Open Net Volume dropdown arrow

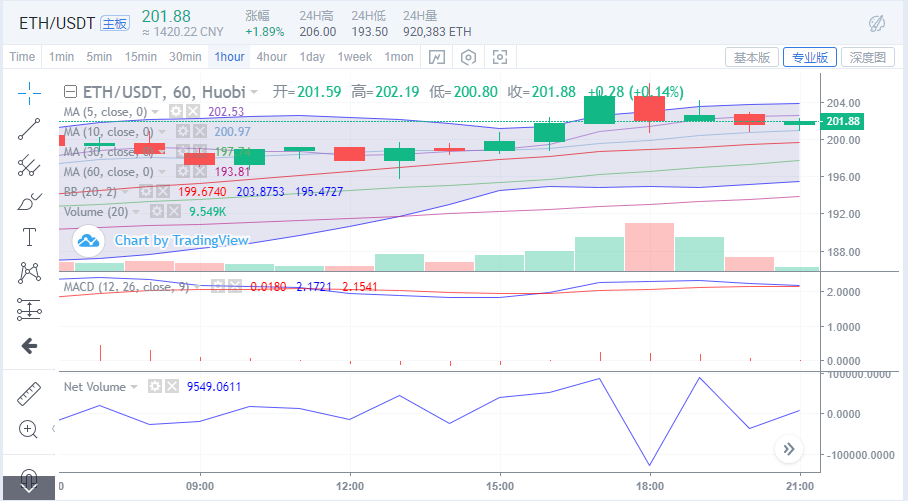click(134, 386)
